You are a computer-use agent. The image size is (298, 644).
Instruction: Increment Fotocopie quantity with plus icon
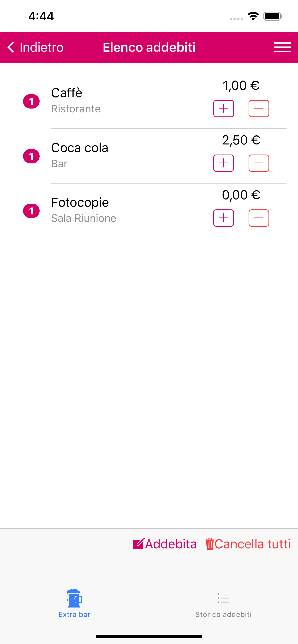click(x=223, y=218)
